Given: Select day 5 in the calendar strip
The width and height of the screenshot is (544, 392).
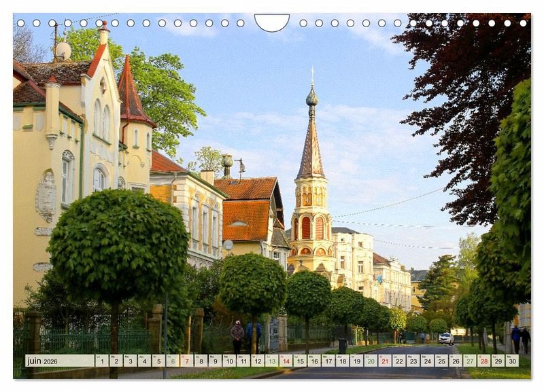Looking at the screenshot, I should pos(158,361).
